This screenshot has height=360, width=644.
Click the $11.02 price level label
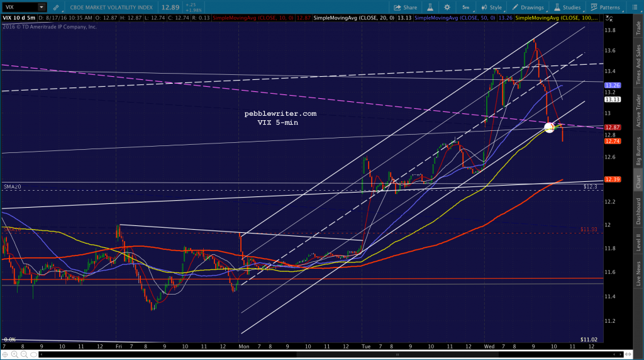coord(589,339)
